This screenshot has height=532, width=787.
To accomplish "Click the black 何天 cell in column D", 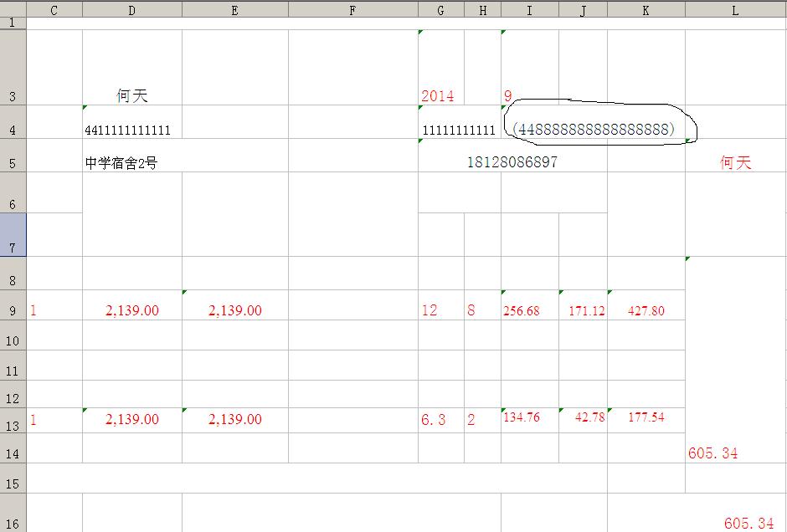I will click(132, 96).
